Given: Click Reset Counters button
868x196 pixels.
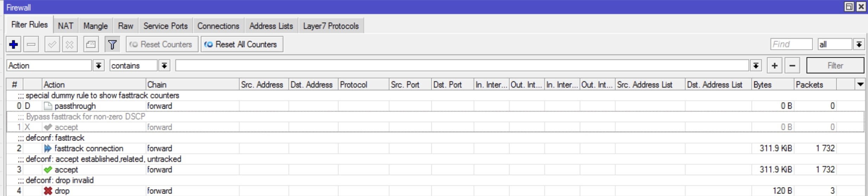Looking at the screenshot, I should (162, 44).
